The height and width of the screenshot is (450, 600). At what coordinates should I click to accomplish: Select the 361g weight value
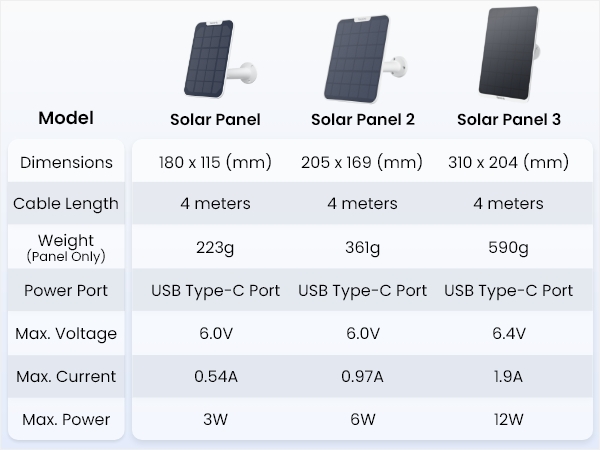[x=362, y=247]
